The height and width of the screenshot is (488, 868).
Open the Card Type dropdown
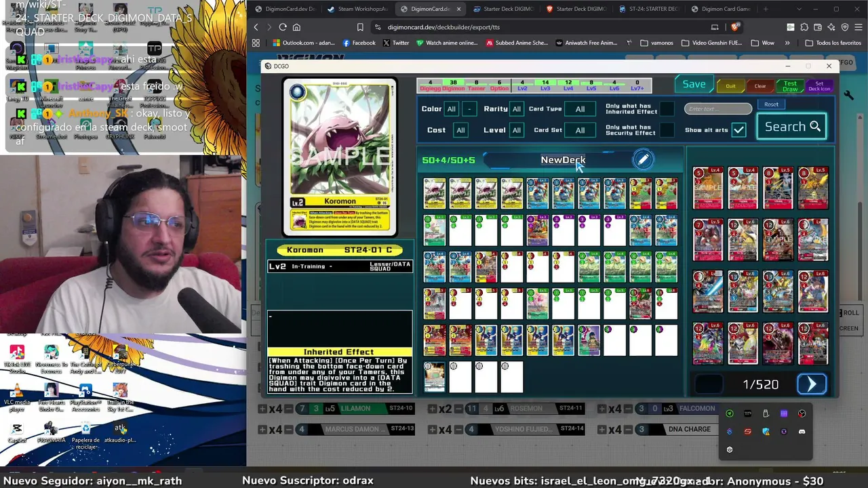[x=580, y=108]
